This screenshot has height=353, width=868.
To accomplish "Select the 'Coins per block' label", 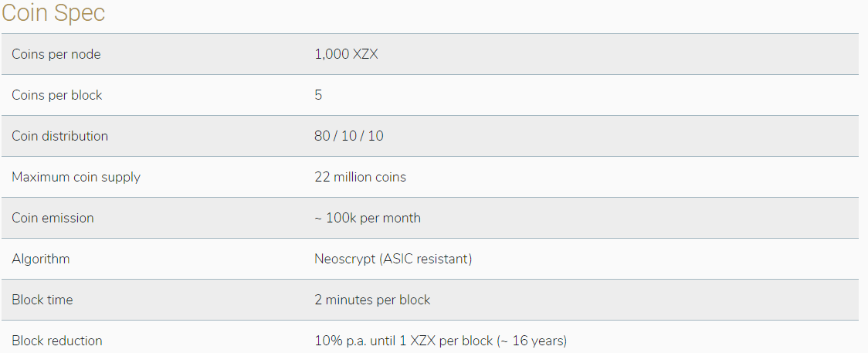I will 57,95.
